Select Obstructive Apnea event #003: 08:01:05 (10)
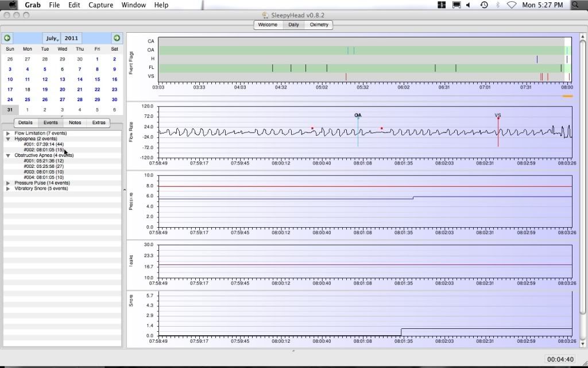The height and width of the screenshot is (368, 588). [44, 172]
